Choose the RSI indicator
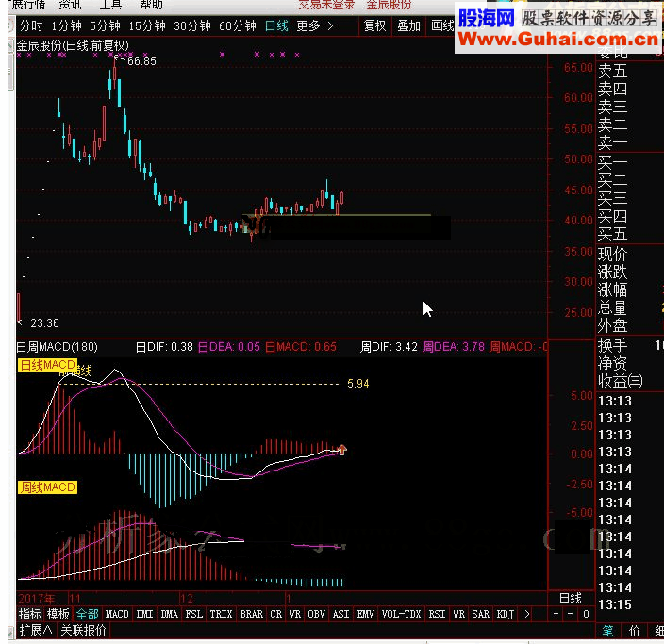The width and height of the screenshot is (664, 644). [437, 614]
